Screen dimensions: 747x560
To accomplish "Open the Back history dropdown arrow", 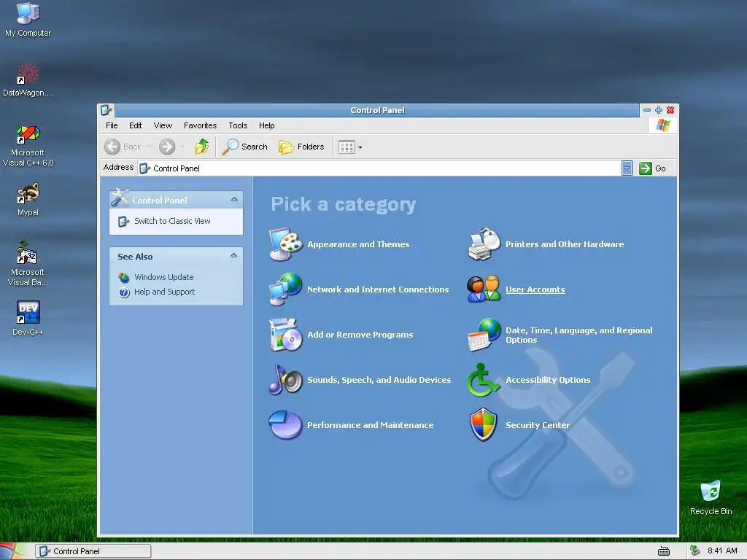I will (x=149, y=147).
